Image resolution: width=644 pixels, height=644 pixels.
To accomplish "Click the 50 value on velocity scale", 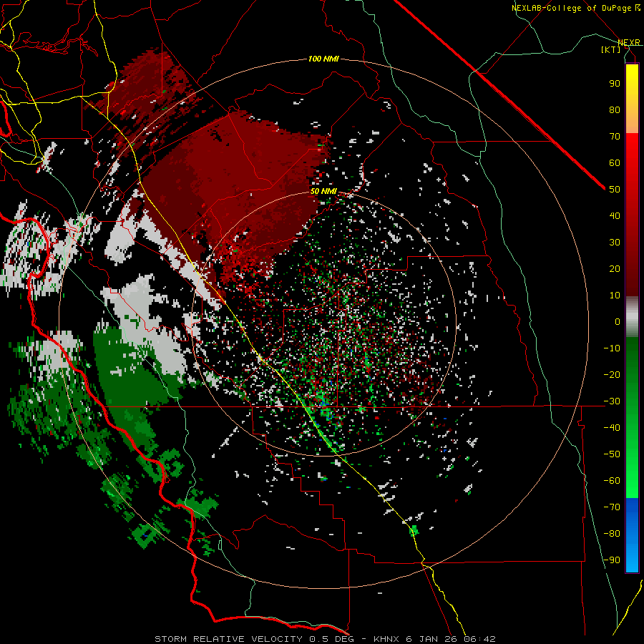I will [x=615, y=190].
